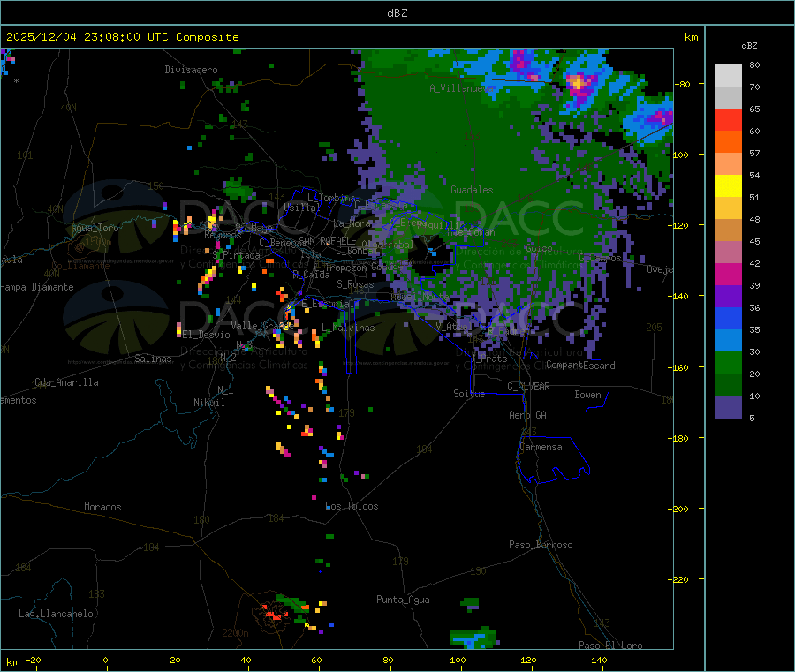Image resolution: width=795 pixels, height=672 pixels.
Task: Click the 30 dBZ light blue legend swatch
Action: tap(728, 341)
